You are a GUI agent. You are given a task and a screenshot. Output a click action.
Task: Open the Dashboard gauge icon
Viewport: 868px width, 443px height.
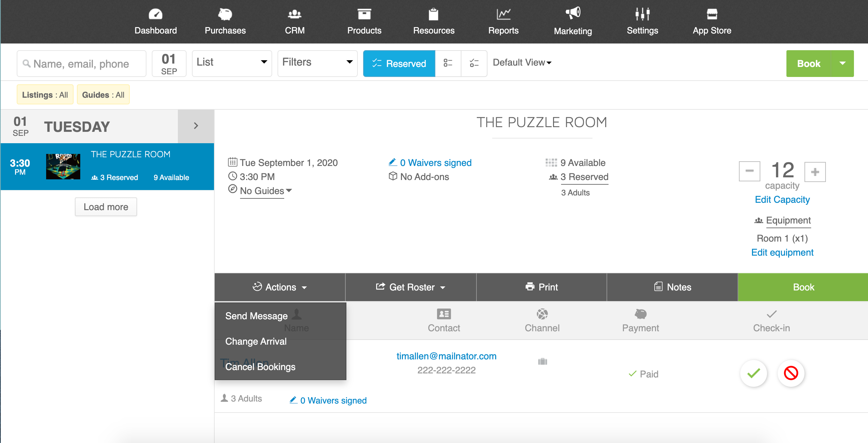click(x=155, y=14)
